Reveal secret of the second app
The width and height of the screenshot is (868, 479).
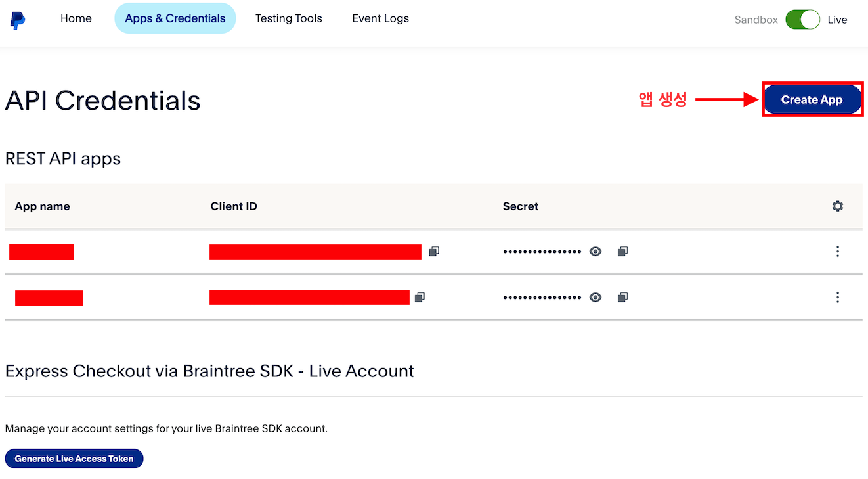click(x=596, y=298)
